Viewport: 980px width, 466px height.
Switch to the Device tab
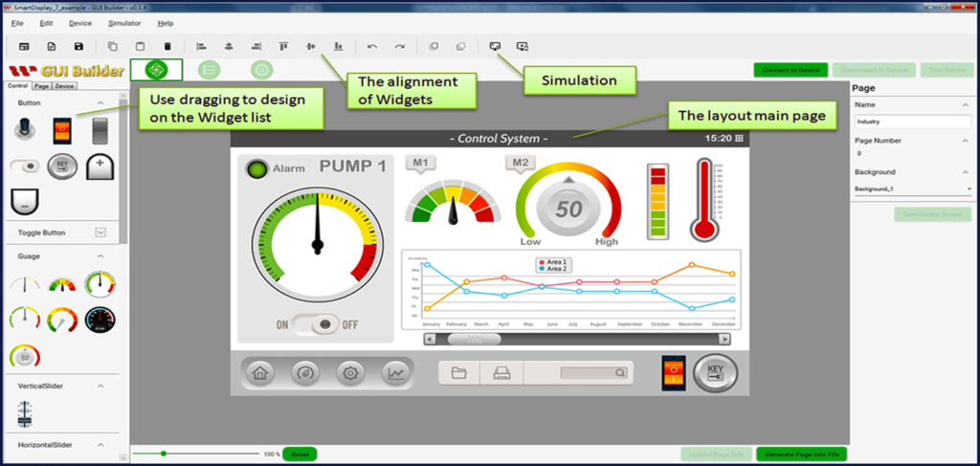point(65,86)
